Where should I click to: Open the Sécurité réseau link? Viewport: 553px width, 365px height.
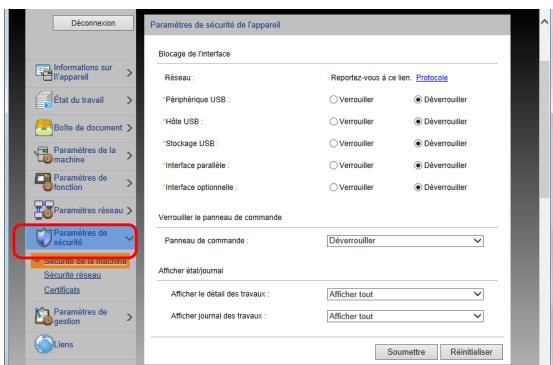pyautogui.click(x=72, y=275)
